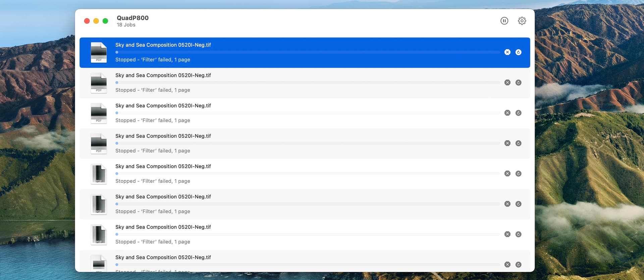Click the fifth job's rotated PDF thumbnail
Image resolution: width=644 pixels, height=280 pixels.
coord(99,174)
